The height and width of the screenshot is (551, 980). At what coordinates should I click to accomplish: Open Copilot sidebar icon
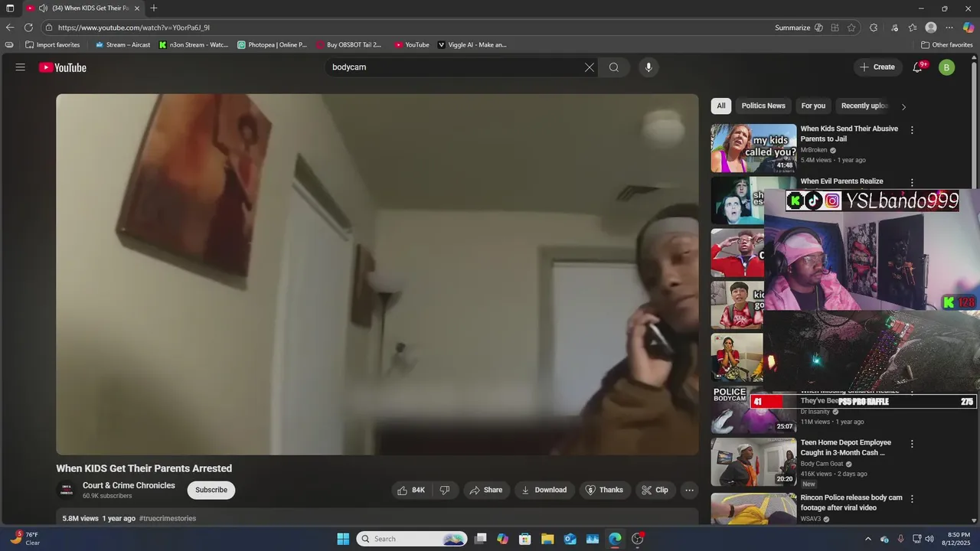969,28
